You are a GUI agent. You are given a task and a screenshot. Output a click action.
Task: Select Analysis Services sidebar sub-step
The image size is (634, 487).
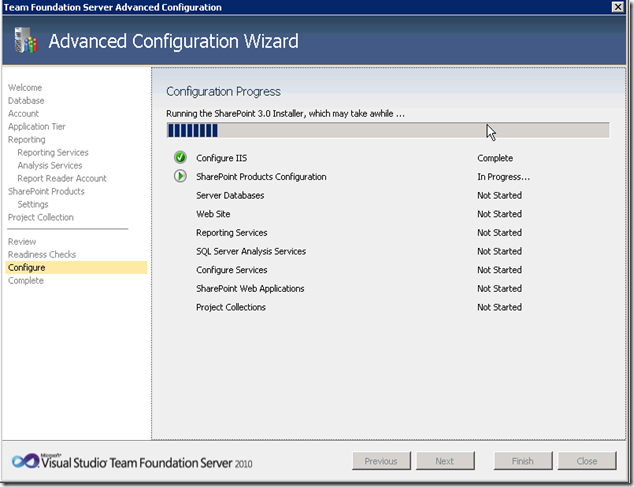50,165
